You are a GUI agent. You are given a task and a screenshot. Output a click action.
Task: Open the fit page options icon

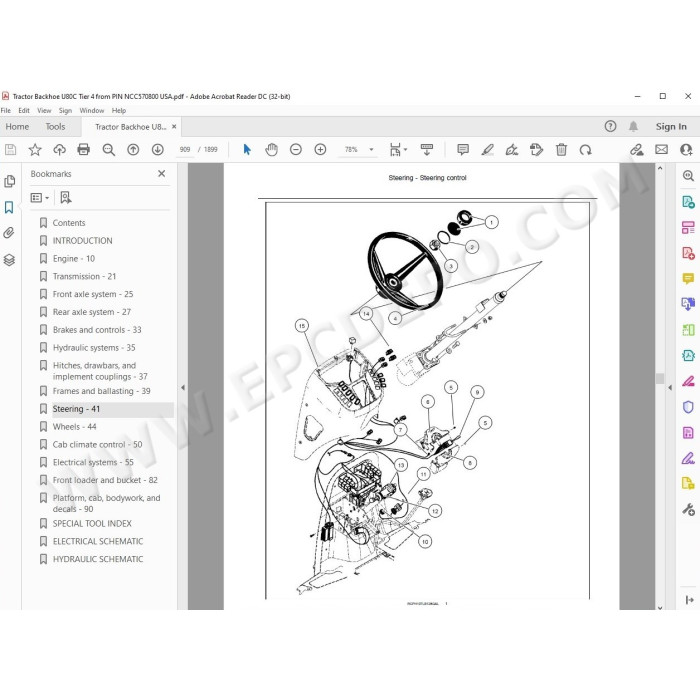click(398, 150)
